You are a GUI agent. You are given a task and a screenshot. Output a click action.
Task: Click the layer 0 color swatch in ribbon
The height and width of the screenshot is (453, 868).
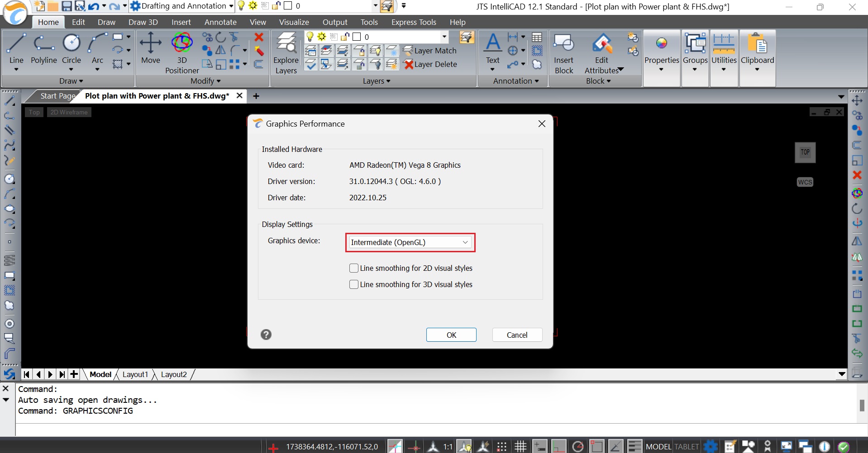pyautogui.click(x=357, y=37)
